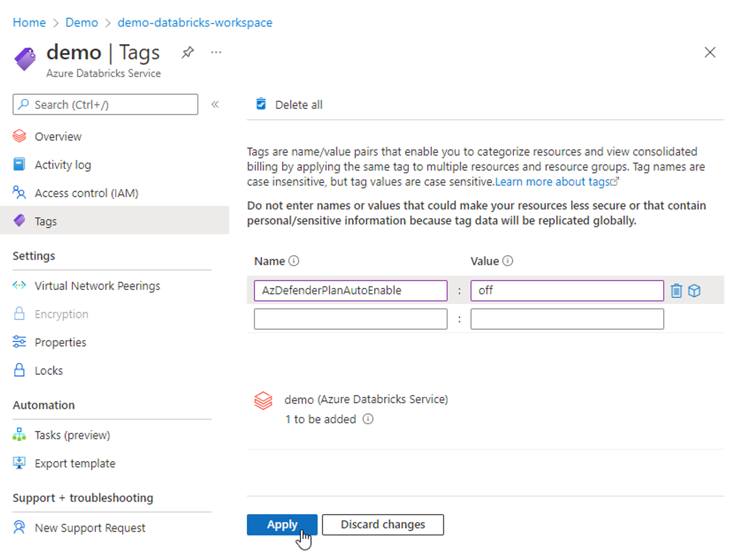730x560 pixels.
Task: Go to Activity log
Action: click(x=63, y=164)
